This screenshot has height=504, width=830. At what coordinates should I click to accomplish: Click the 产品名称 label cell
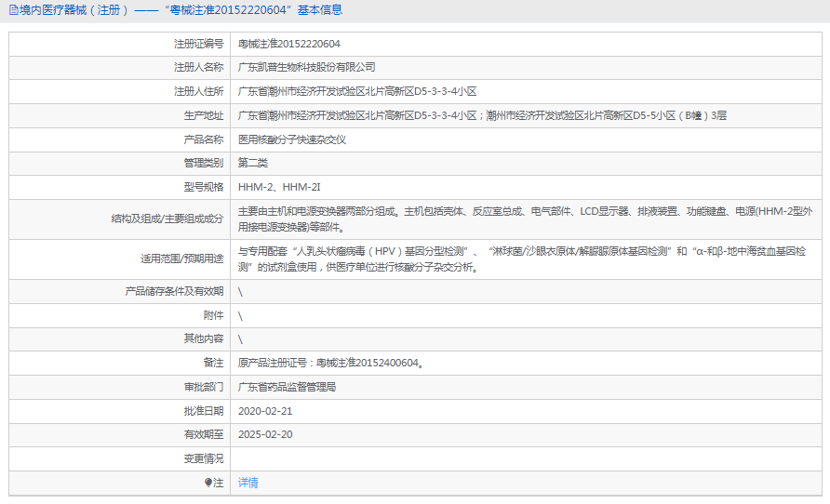tap(203, 139)
